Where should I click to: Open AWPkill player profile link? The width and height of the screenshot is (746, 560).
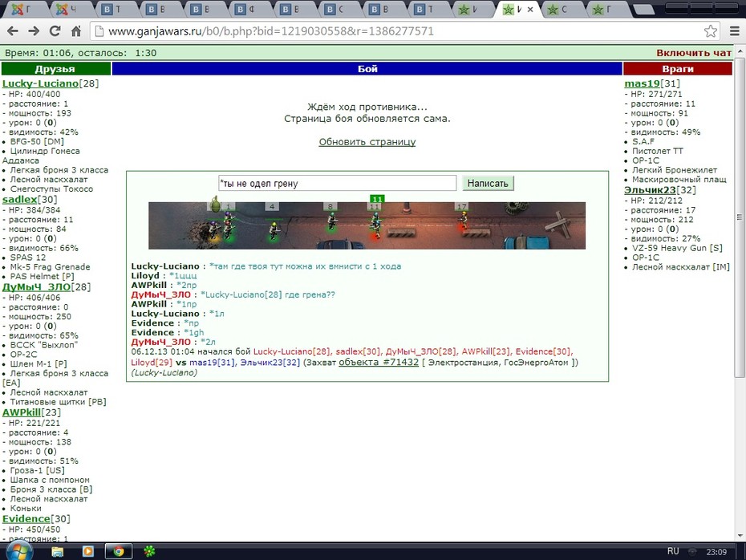tap(22, 412)
